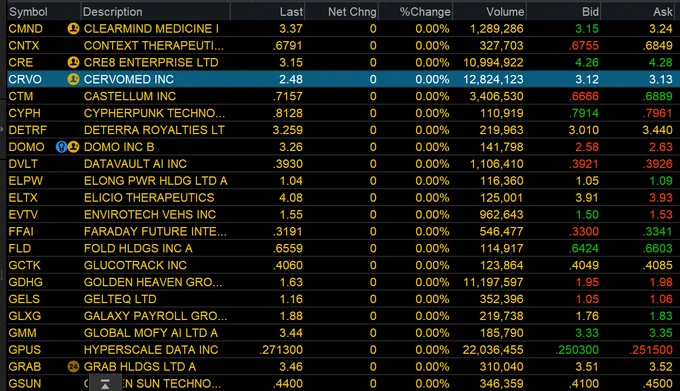Click GCTK ask price .4085
Viewport: 680px width, 391px height.
[x=657, y=265]
